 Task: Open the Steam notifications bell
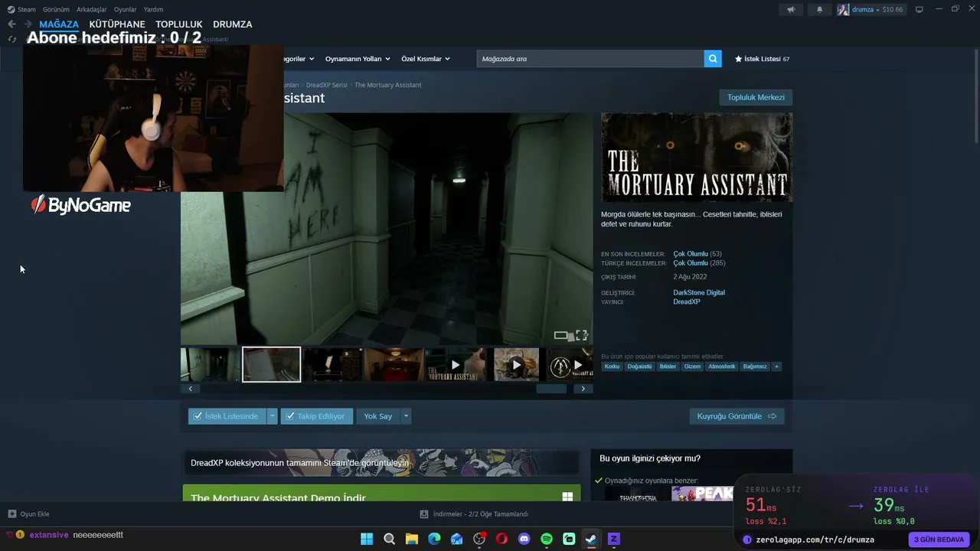(819, 10)
